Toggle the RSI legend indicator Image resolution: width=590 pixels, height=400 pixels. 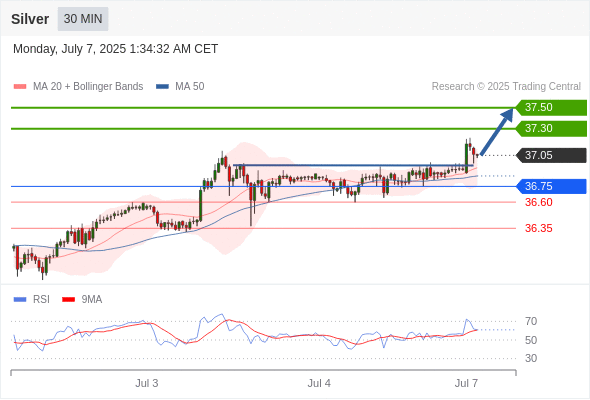coord(20,300)
